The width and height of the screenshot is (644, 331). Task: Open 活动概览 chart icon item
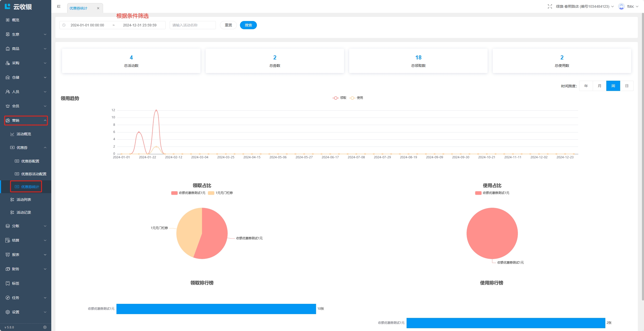tap(24, 134)
